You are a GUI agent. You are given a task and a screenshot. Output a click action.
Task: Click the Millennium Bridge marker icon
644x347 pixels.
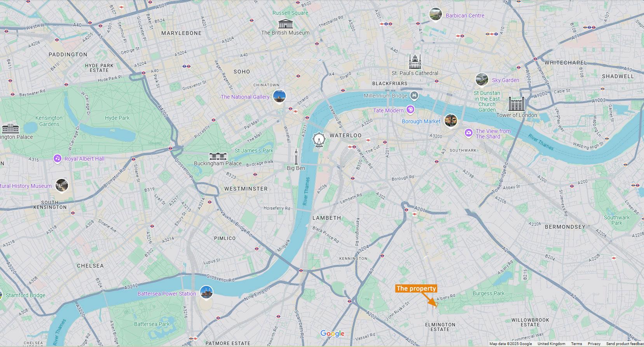point(415,95)
